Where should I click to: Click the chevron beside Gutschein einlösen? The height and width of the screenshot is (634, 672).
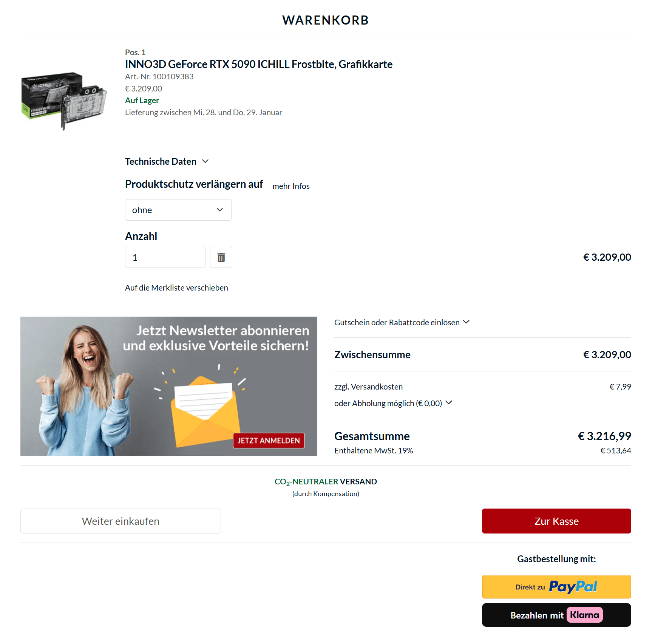coord(466,322)
